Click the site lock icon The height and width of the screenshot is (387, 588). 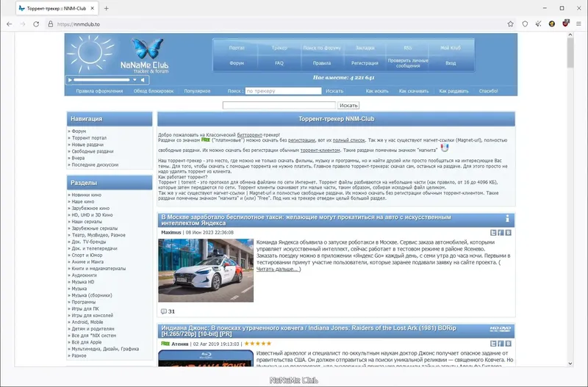pos(50,24)
